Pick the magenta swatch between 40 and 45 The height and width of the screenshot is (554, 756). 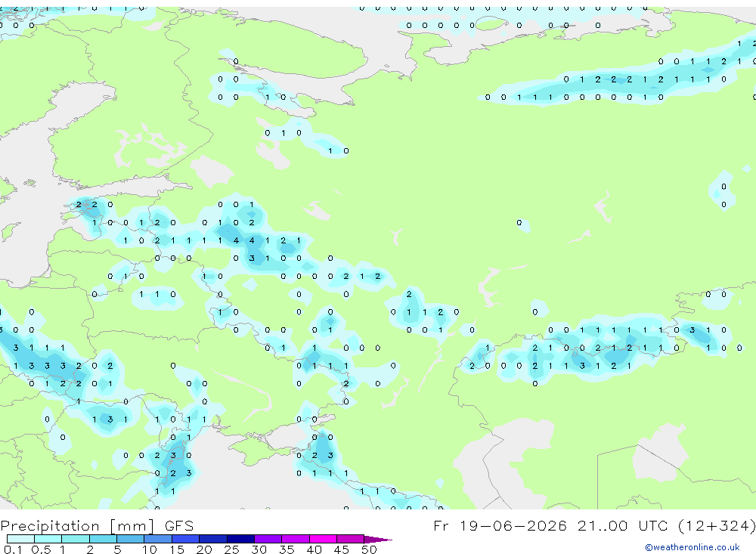tap(323, 539)
